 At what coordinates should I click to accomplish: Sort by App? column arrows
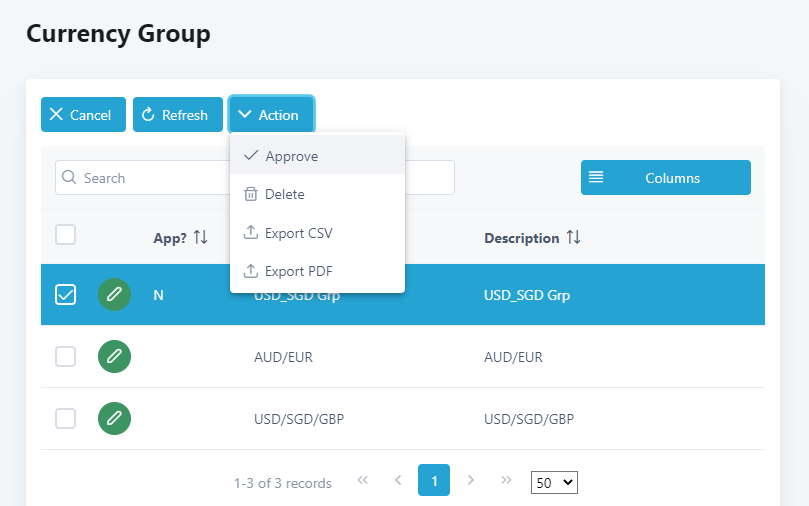pyautogui.click(x=201, y=238)
